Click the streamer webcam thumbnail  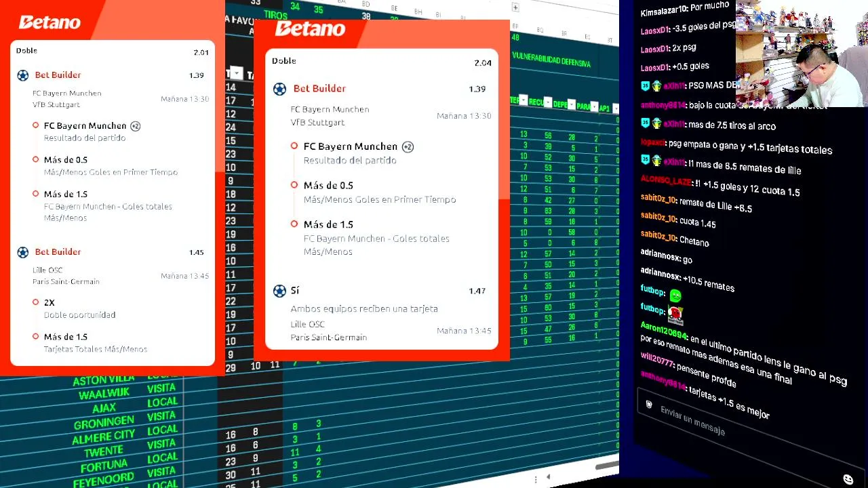point(802,53)
